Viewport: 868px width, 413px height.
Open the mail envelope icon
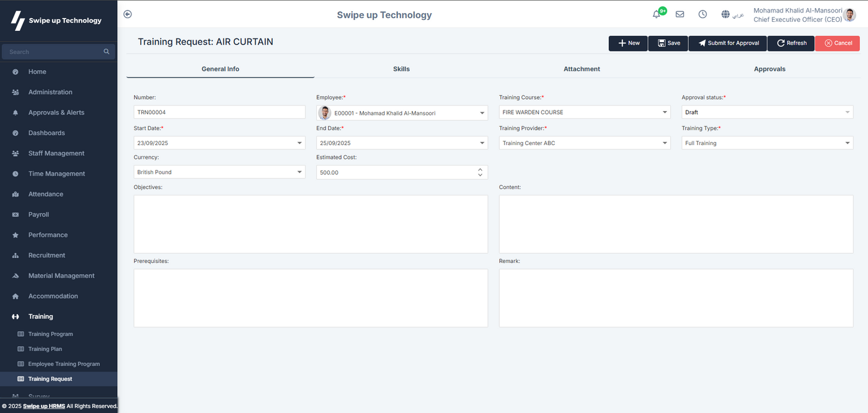(680, 14)
